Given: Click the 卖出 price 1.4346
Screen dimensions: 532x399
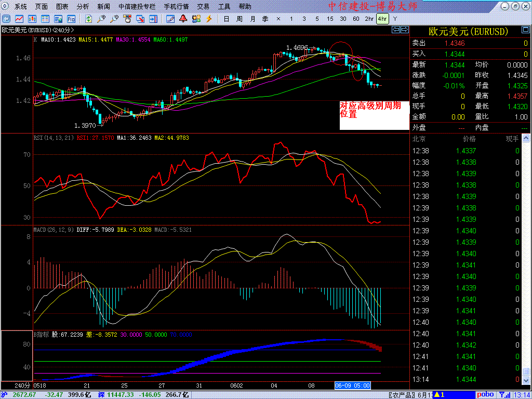Looking at the screenshot, I should click(456, 43).
